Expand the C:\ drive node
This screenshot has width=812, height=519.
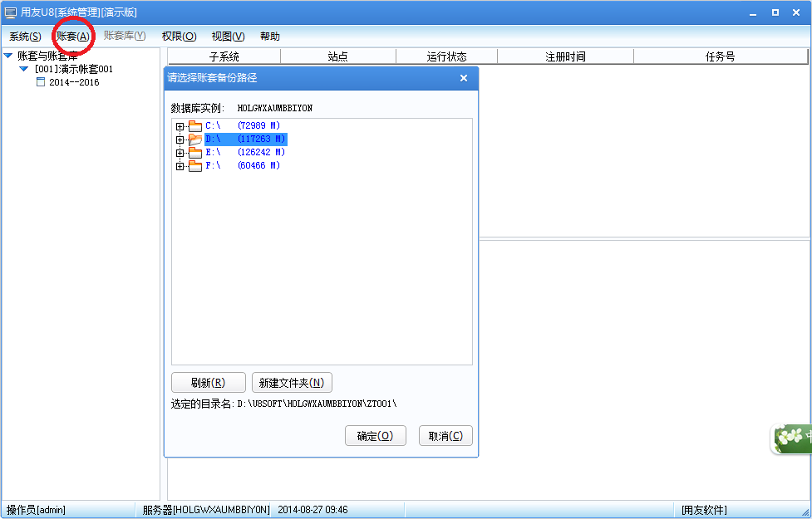click(x=180, y=126)
